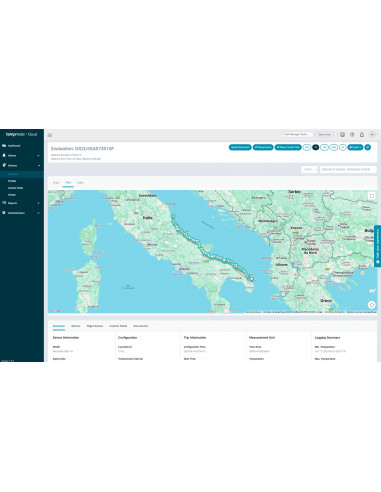Click the Measurement Unit heading

point(262,338)
